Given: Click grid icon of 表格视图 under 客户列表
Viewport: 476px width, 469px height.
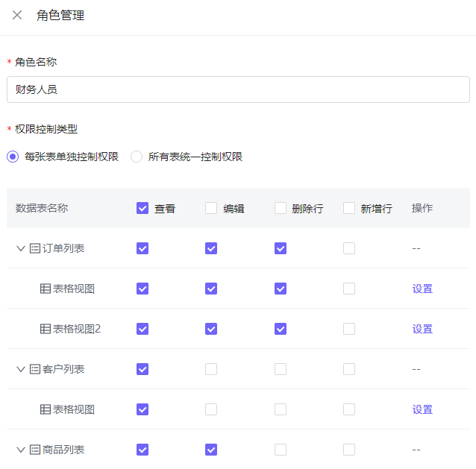Looking at the screenshot, I should [46, 409].
